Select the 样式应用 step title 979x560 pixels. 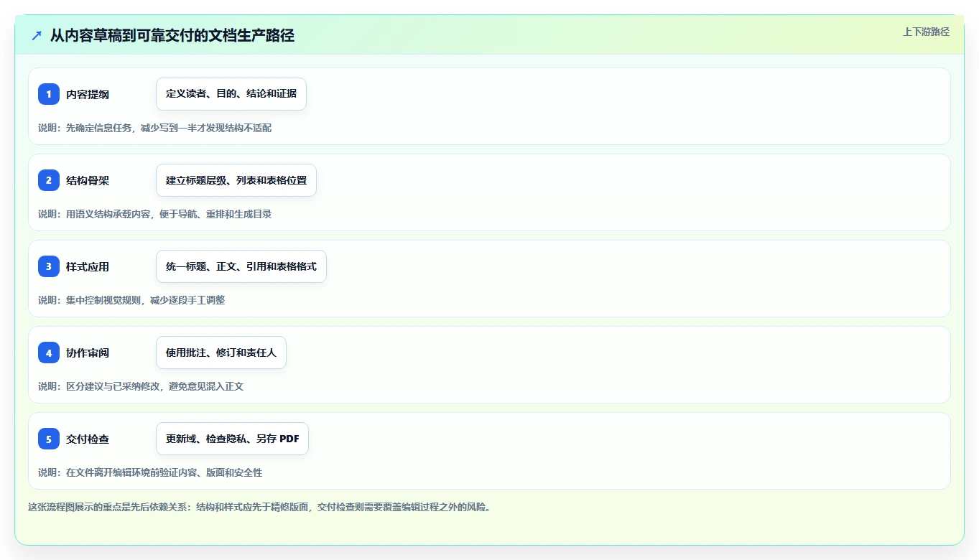pos(88,266)
